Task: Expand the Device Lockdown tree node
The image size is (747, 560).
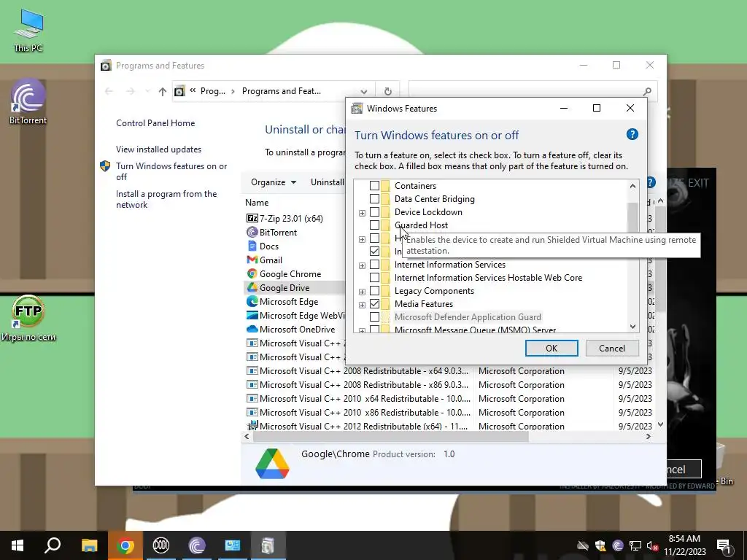Action: [362, 213]
